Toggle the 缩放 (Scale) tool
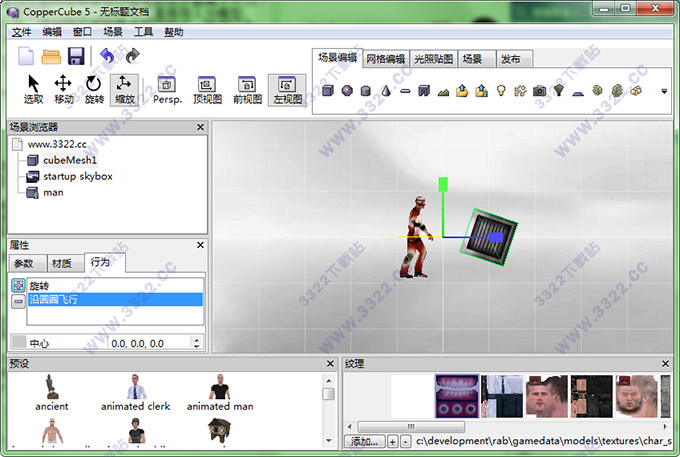 point(124,89)
